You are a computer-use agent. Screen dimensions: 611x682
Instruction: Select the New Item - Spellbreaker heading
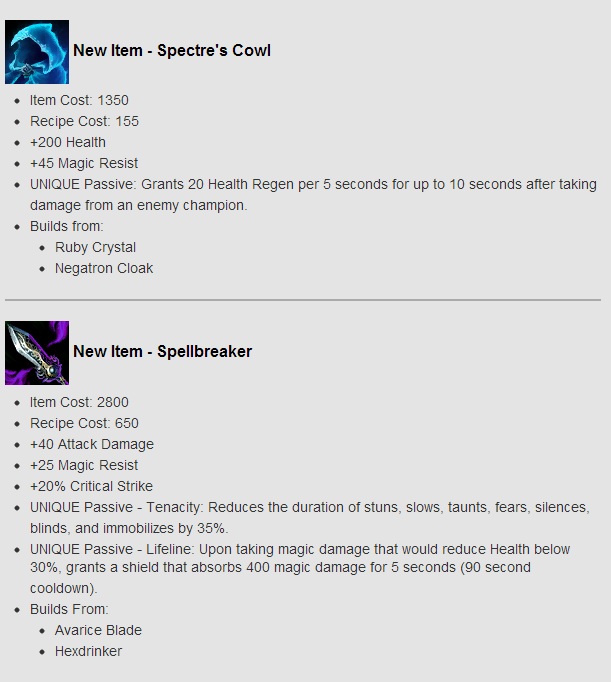coord(162,351)
